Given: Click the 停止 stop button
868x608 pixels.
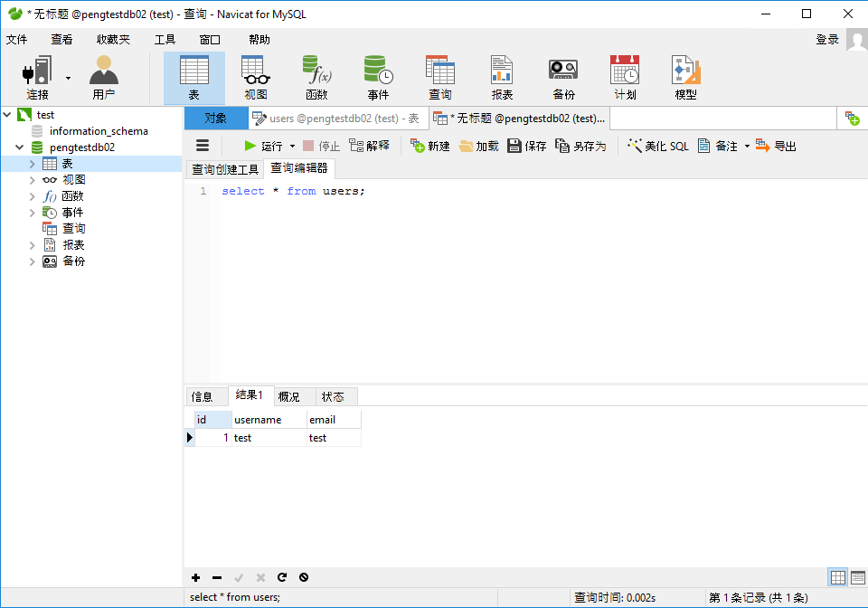Looking at the screenshot, I should pos(322,146).
